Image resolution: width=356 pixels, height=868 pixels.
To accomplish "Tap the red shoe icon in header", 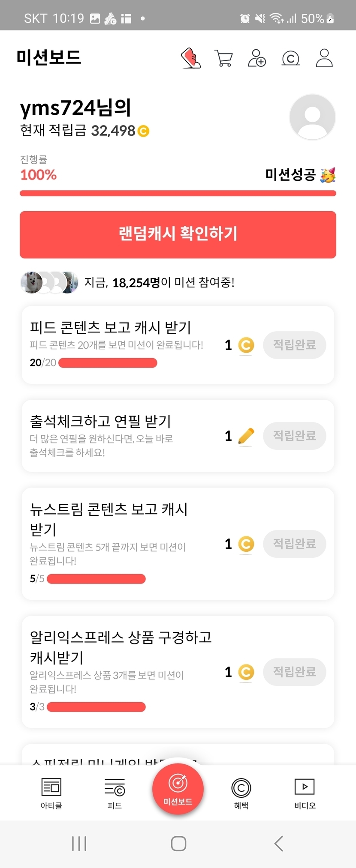I will (191, 58).
